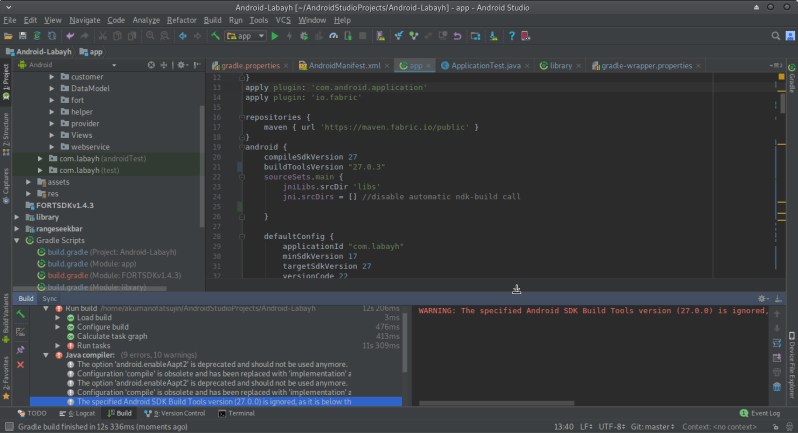Click the Cut scissors icon
798x433 pixels.
click(102, 36)
